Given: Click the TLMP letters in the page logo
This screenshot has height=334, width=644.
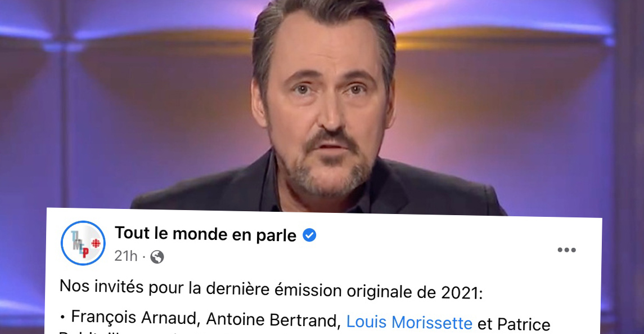Looking at the screenshot, I should point(80,244).
